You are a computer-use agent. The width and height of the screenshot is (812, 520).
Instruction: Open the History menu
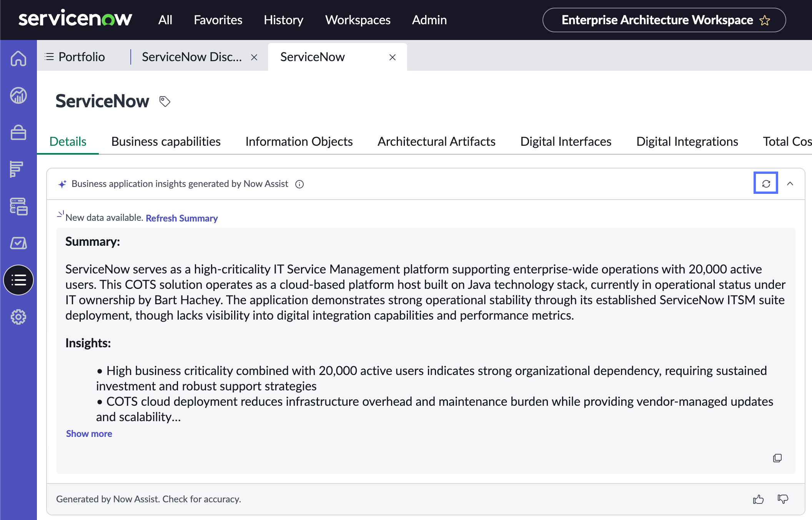284,20
